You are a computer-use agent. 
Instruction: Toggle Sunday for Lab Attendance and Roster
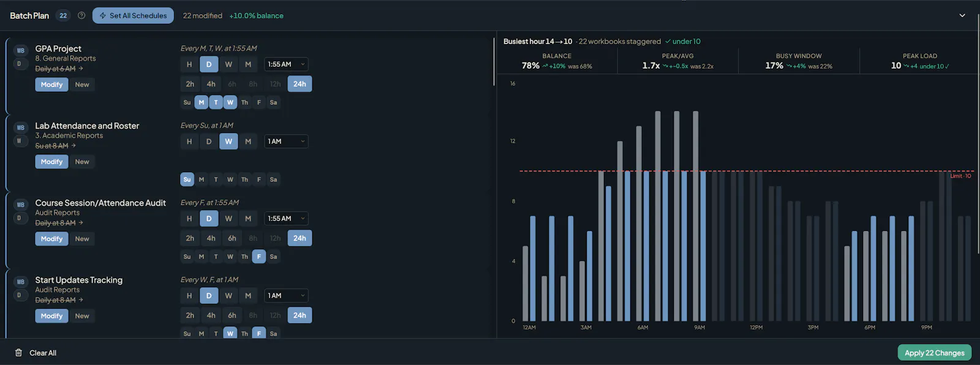point(187,179)
